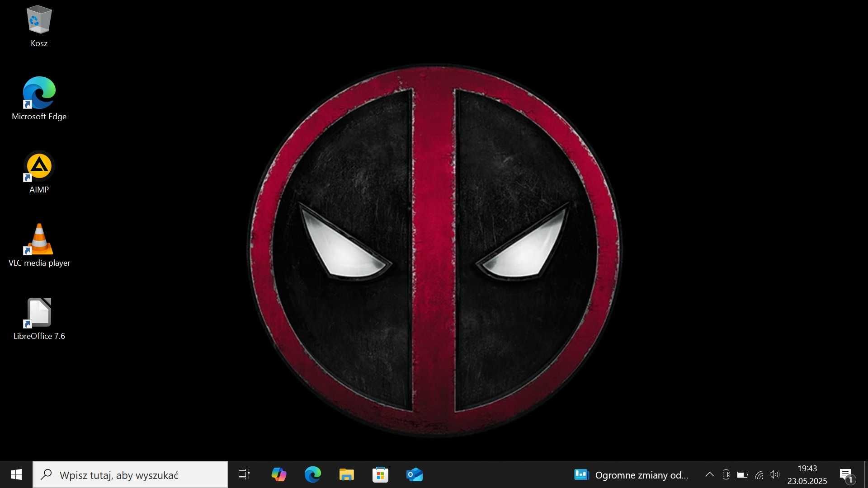The width and height of the screenshot is (868, 488).
Task: Open Microsoft Store from the taskbar
Action: 381,474
